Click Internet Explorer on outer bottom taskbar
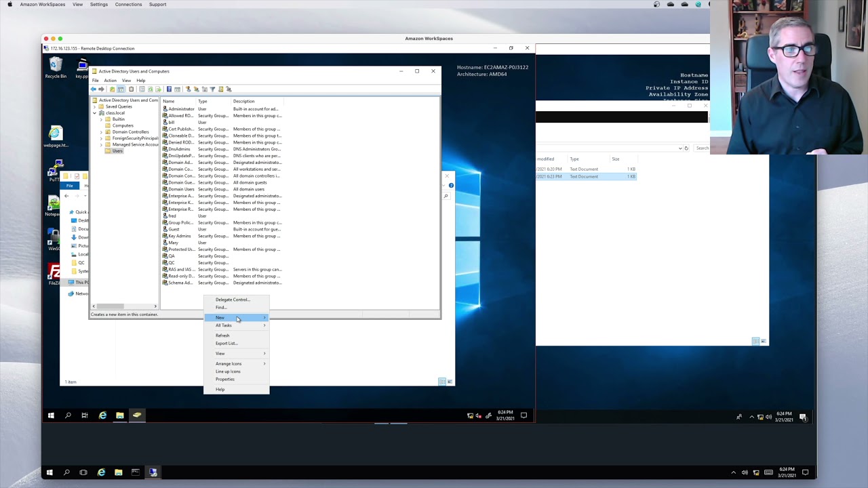The image size is (868, 488). pos(101,472)
